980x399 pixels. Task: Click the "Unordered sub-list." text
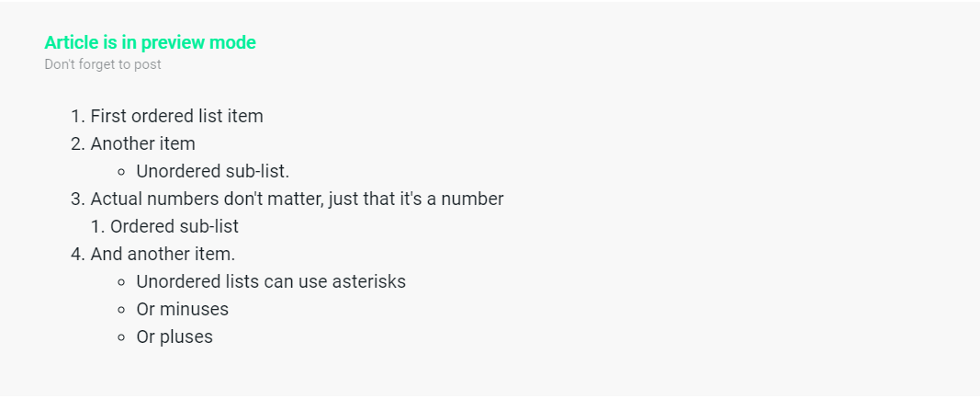[x=212, y=171]
